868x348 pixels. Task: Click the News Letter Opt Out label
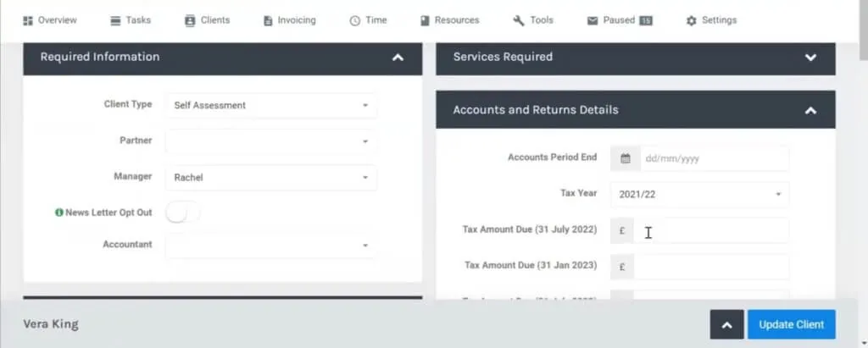[108, 213]
